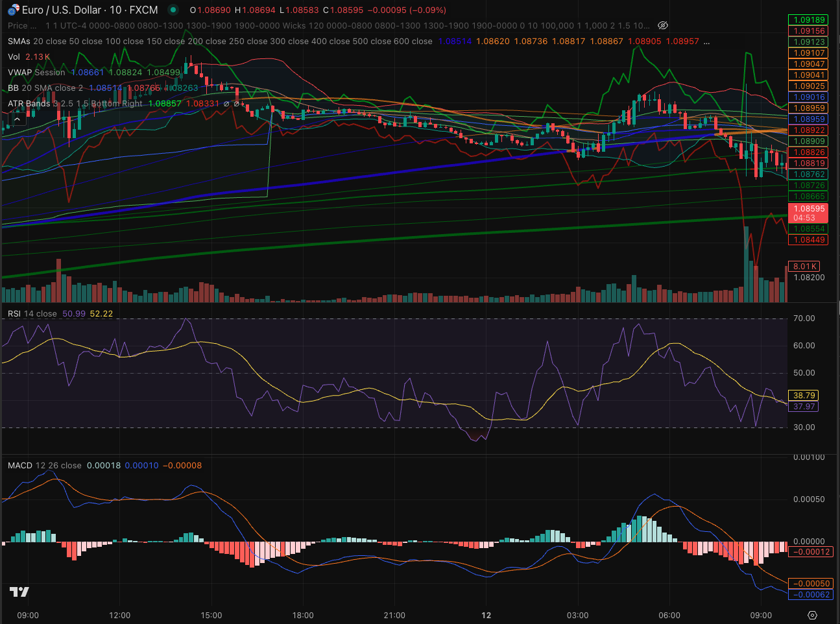Click the 1.08819 price label

[808, 163]
